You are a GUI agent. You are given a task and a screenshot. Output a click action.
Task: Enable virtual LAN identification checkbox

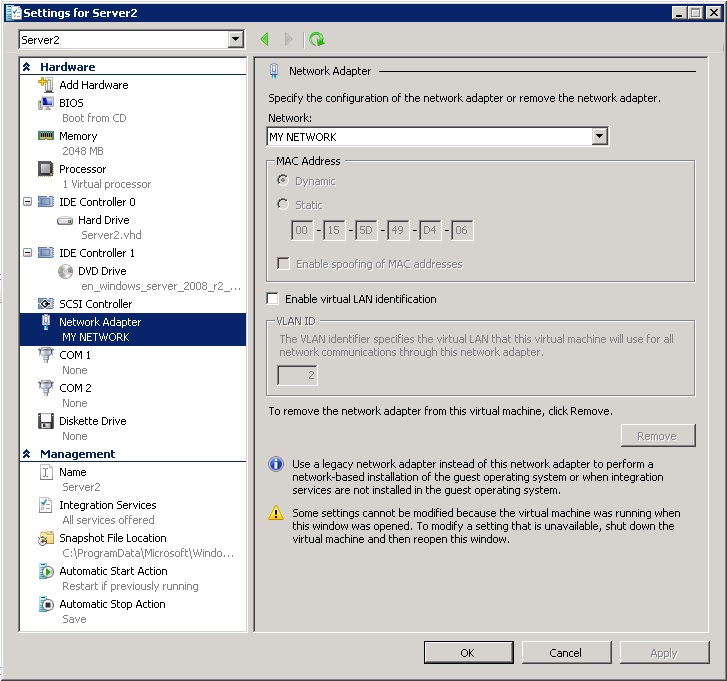[x=273, y=299]
